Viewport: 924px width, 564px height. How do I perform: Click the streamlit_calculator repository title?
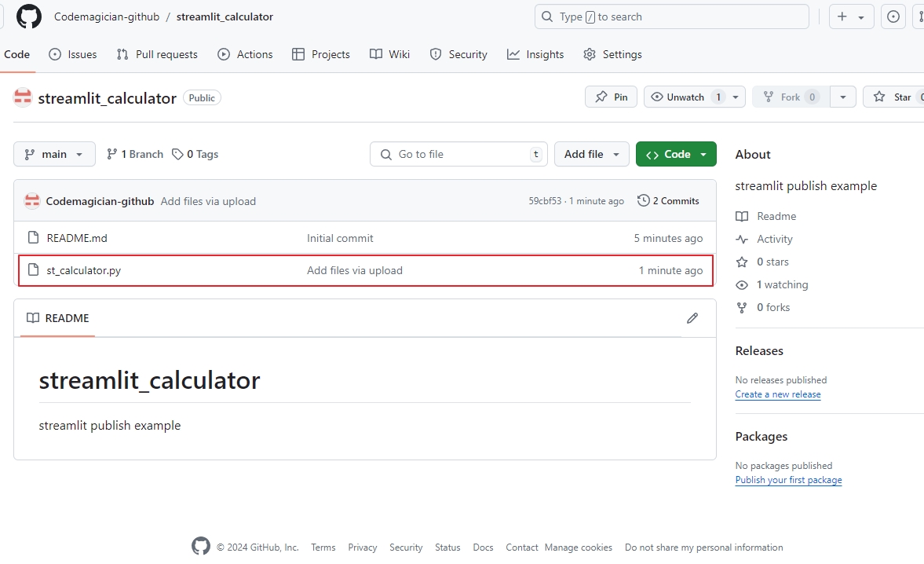[108, 98]
